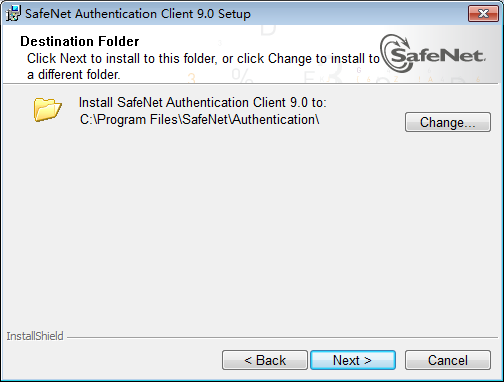Click the 'Install SafeNet Authentication Client 9.0 to:' label
This screenshot has width=504, height=382.
click(x=203, y=102)
